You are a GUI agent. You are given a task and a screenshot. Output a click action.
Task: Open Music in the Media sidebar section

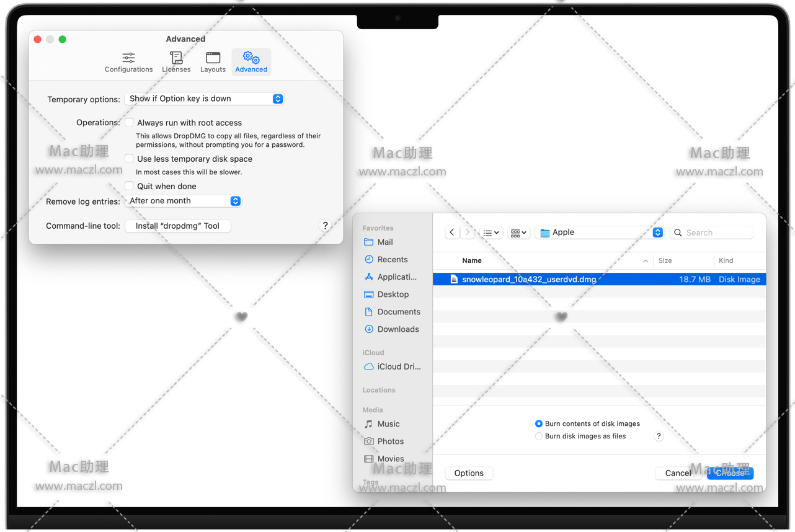pyautogui.click(x=388, y=424)
